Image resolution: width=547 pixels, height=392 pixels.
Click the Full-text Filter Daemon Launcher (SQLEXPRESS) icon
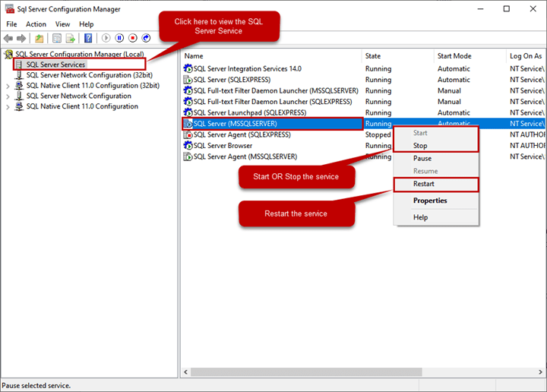[x=188, y=102]
